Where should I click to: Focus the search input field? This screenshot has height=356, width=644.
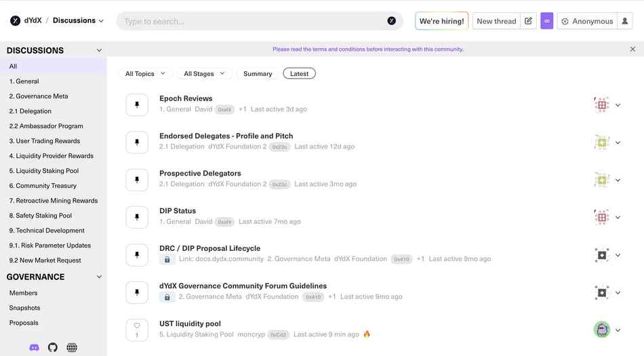251,21
